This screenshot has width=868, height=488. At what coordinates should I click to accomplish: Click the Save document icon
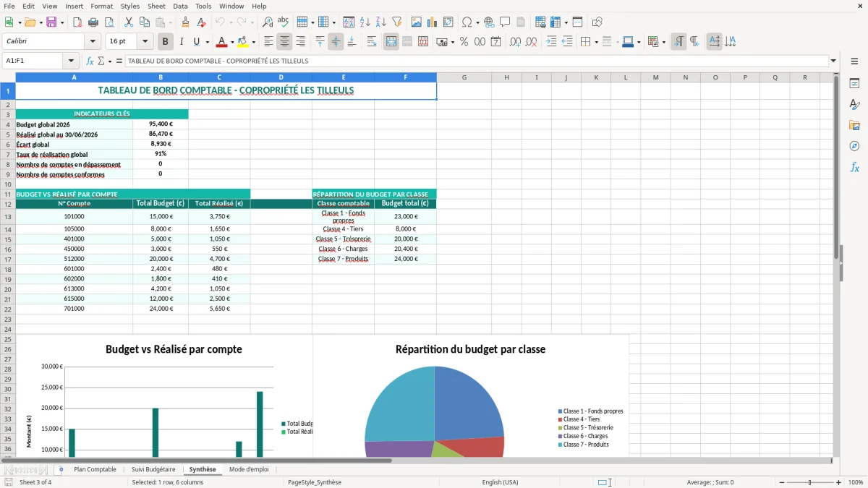click(51, 22)
